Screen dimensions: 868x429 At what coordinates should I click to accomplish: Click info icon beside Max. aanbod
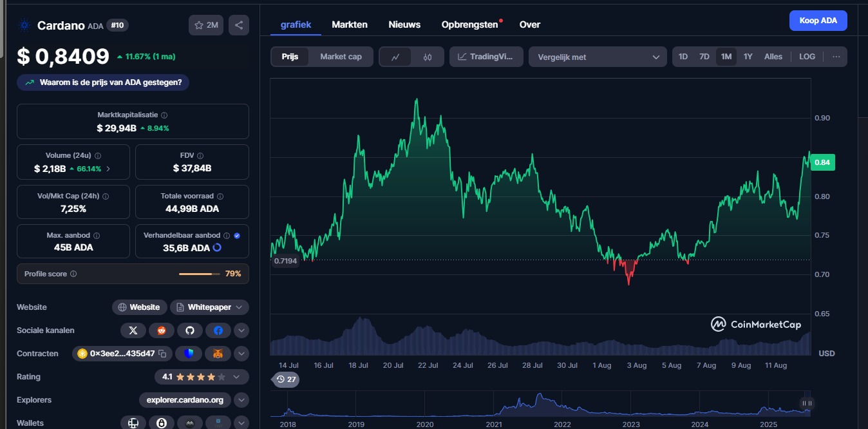[97, 236]
